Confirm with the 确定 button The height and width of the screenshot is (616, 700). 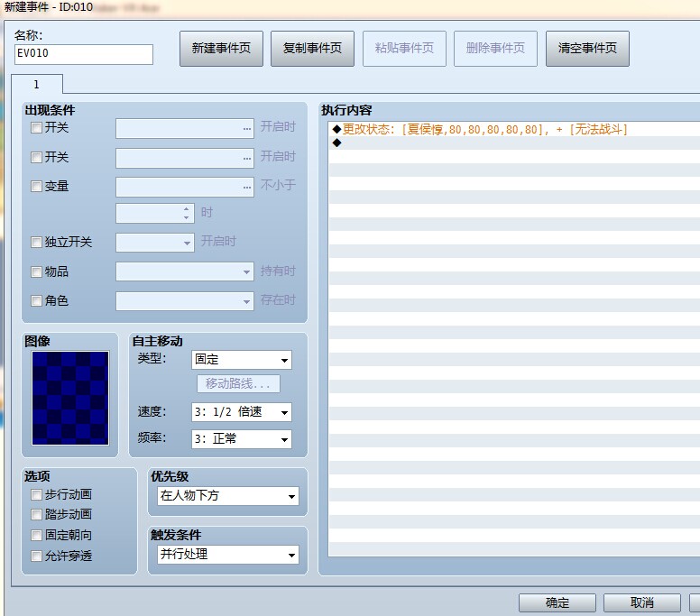pos(557,602)
